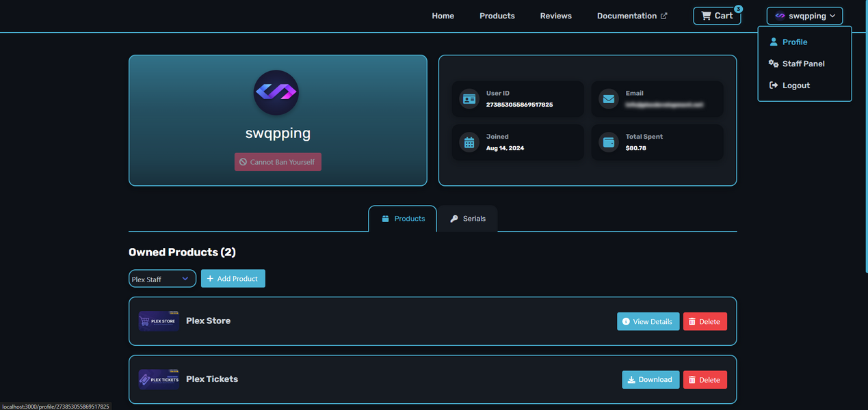Image resolution: width=868 pixels, height=410 pixels.
Task: Switch to the Serials tab
Action: click(468, 219)
